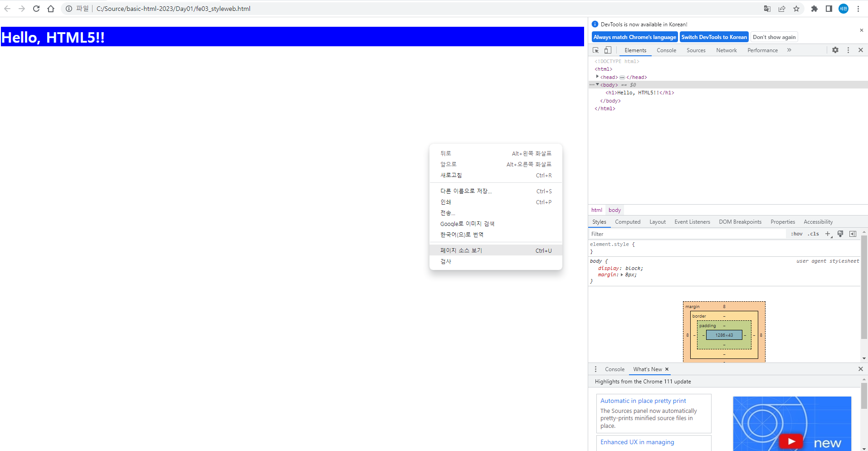Image resolution: width=868 pixels, height=451 pixels.
Task: Dismiss the DevTools language notification
Action: click(862, 30)
